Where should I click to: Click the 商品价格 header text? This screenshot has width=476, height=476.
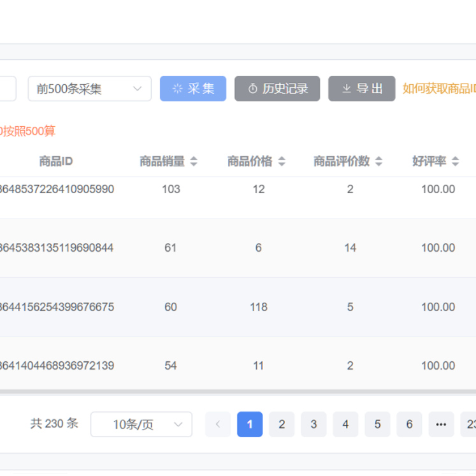pyautogui.click(x=250, y=161)
